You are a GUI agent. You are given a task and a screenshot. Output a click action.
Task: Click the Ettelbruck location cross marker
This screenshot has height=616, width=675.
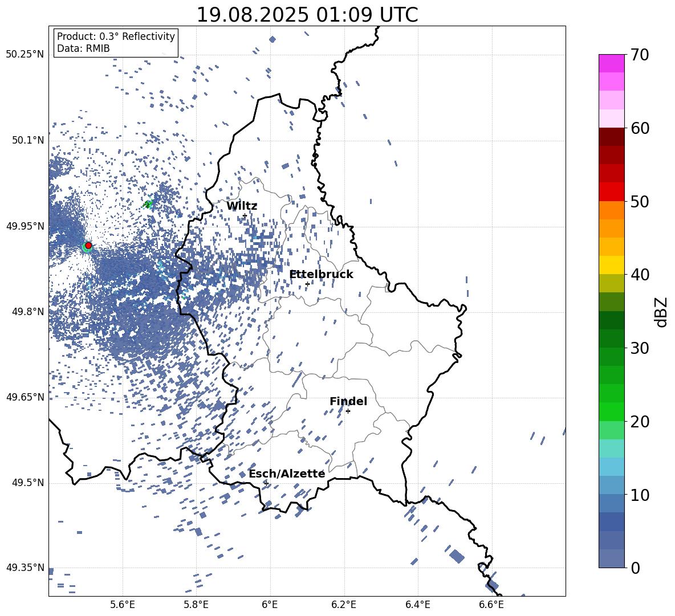[307, 284]
